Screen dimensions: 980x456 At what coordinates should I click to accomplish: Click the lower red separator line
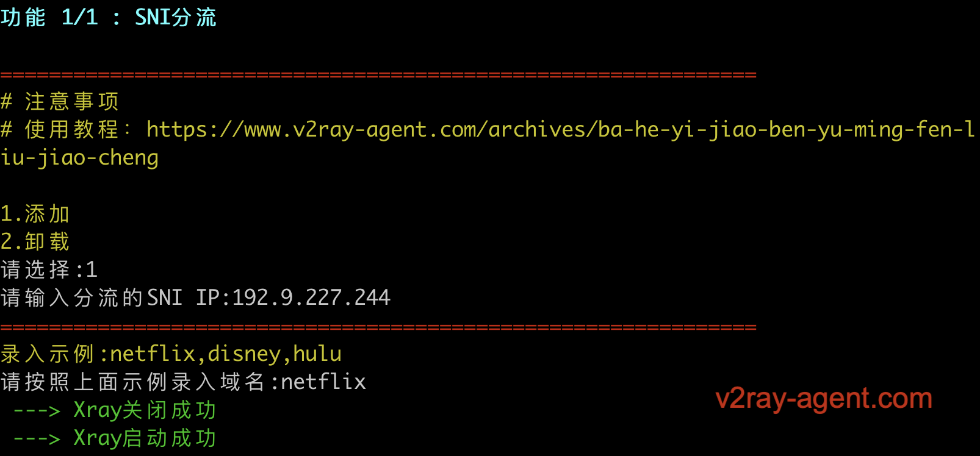point(378,327)
